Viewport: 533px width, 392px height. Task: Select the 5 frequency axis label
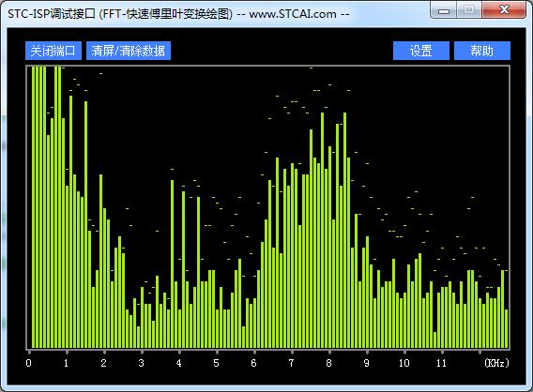click(216, 363)
